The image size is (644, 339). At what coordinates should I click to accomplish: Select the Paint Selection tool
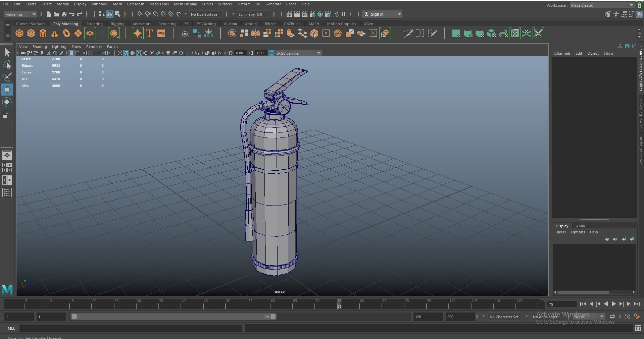coord(7,77)
